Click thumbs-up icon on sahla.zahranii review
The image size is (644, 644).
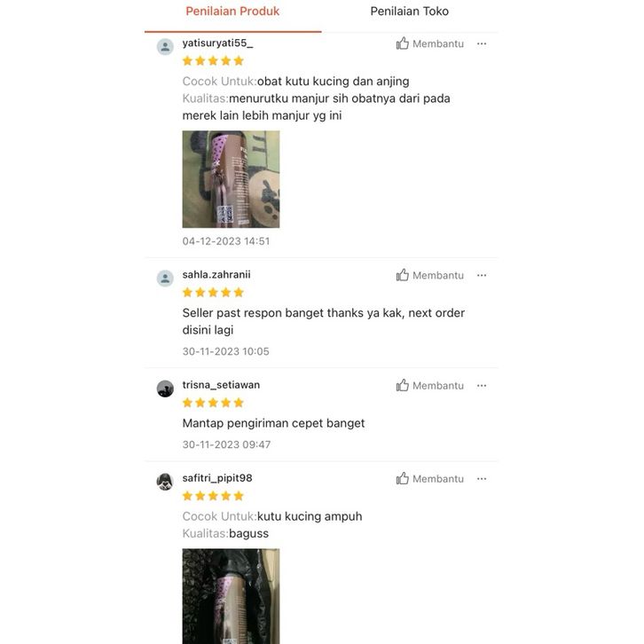point(403,275)
